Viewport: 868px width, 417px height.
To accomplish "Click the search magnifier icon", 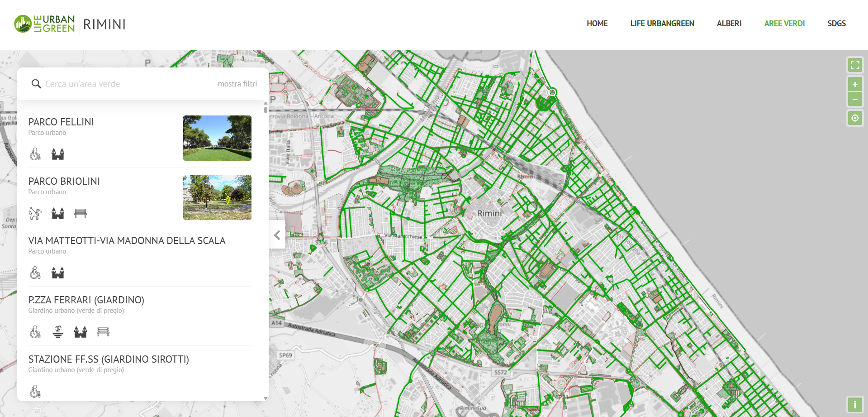I will [36, 84].
